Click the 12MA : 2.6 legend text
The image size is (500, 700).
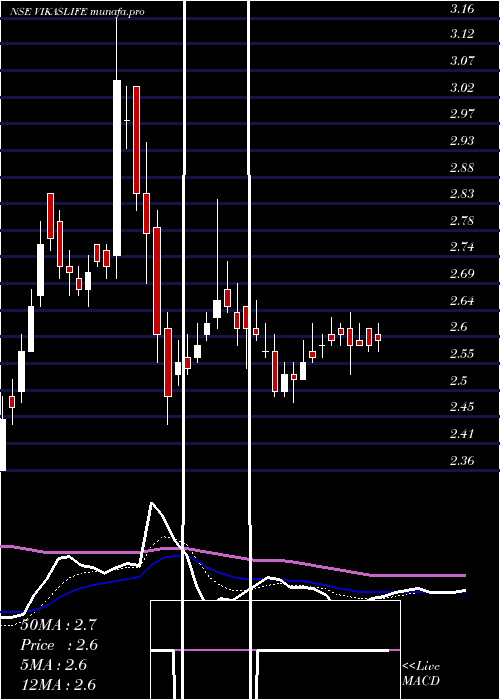[58, 684]
